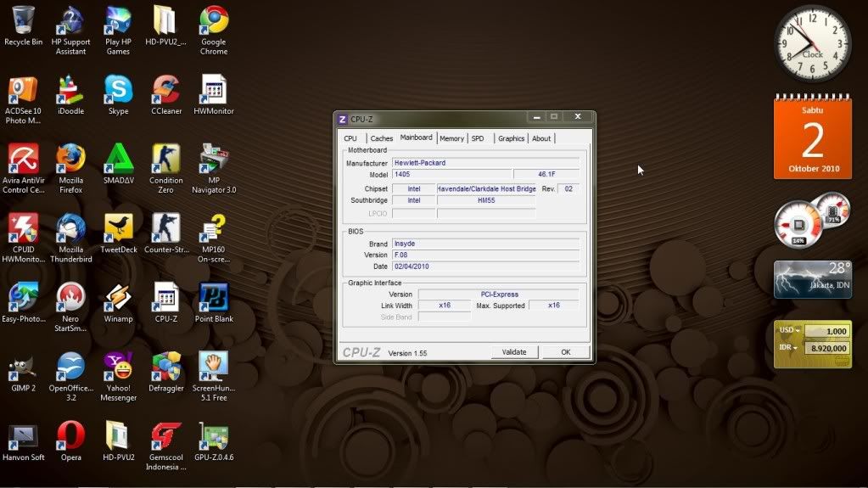Launch CCleaner from the desktop

point(166,95)
